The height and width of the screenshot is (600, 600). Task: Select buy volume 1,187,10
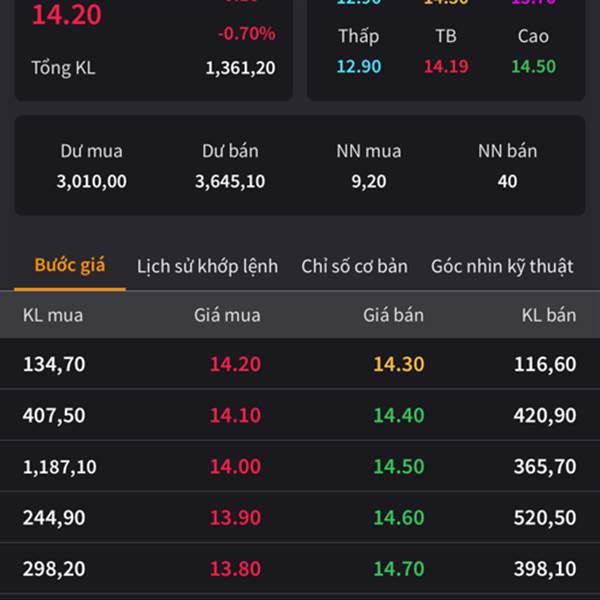pos(60,467)
